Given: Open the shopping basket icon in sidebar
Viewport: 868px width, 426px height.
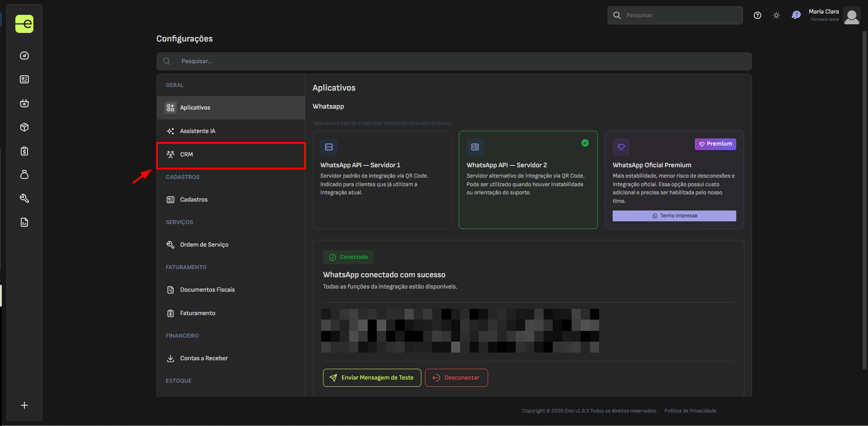Looking at the screenshot, I should (x=24, y=103).
